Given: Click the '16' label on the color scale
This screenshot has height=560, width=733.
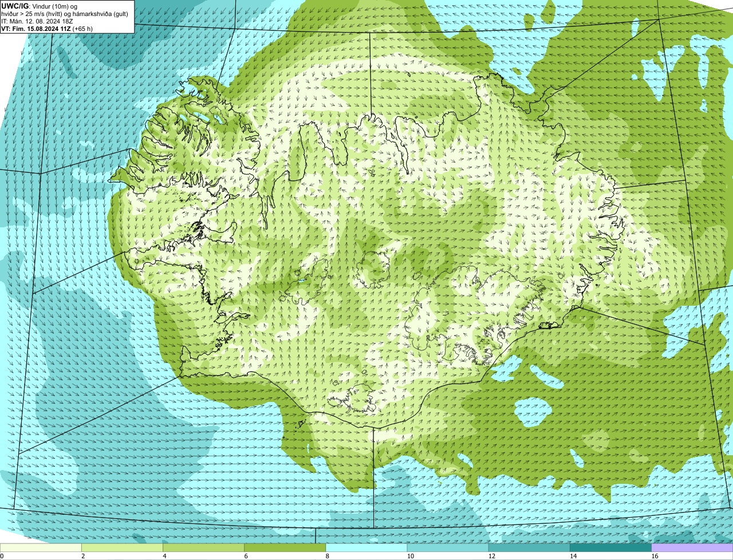Looking at the screenshot, I should (x=654, y=556).
